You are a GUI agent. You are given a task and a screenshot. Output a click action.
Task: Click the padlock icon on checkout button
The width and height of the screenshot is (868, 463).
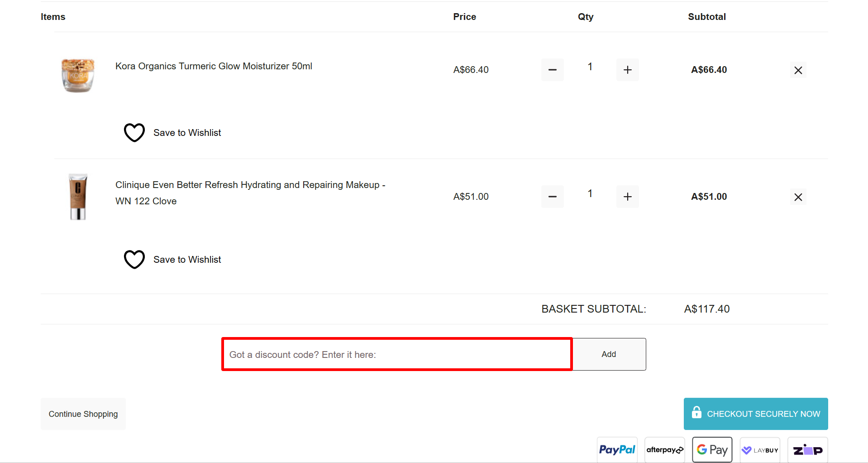click(696, 413)
